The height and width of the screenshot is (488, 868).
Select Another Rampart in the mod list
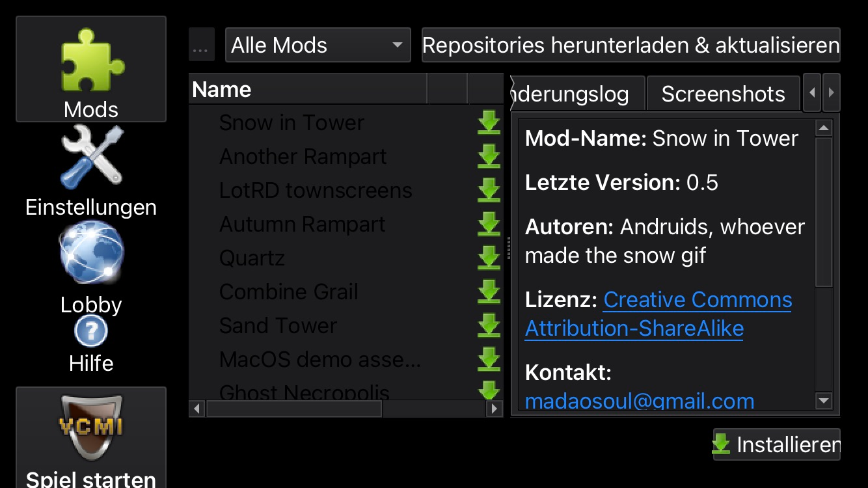pyautogui.click(x=303, y=156)
